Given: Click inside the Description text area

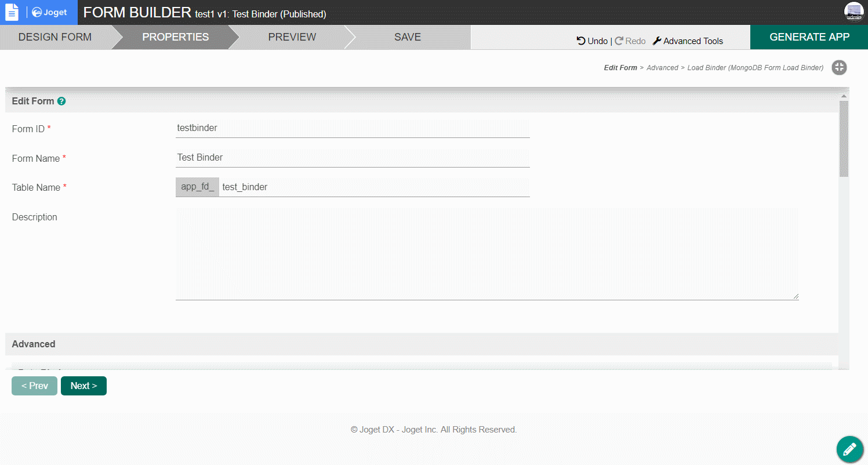Looking at the screenshot, I should pyautogui.click(x=487, y=254).
